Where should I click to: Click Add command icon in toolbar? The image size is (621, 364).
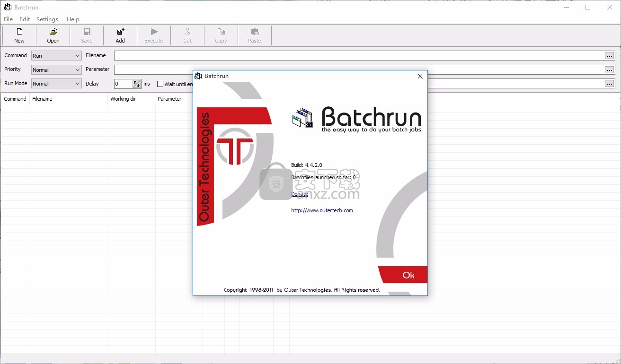(x=120, y=32)
